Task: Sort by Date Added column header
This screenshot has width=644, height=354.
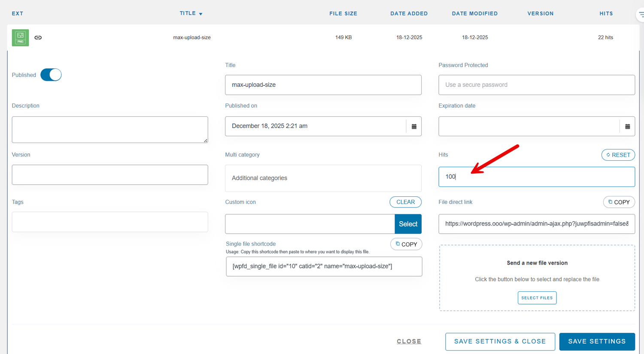Action: (409, 14)
